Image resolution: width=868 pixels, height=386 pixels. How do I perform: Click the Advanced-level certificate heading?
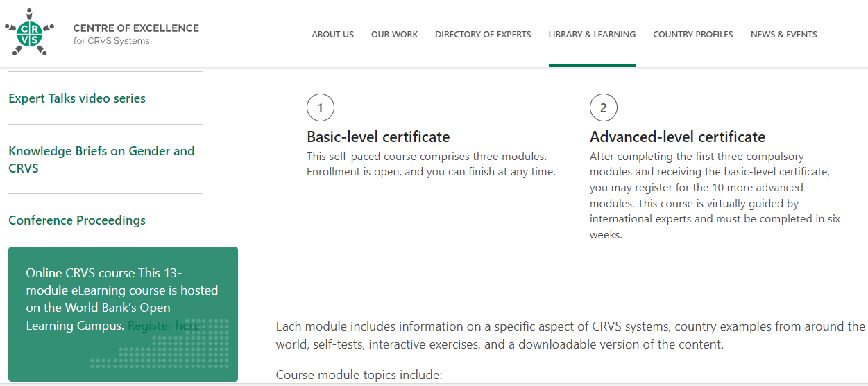click(x=677, y=137)
